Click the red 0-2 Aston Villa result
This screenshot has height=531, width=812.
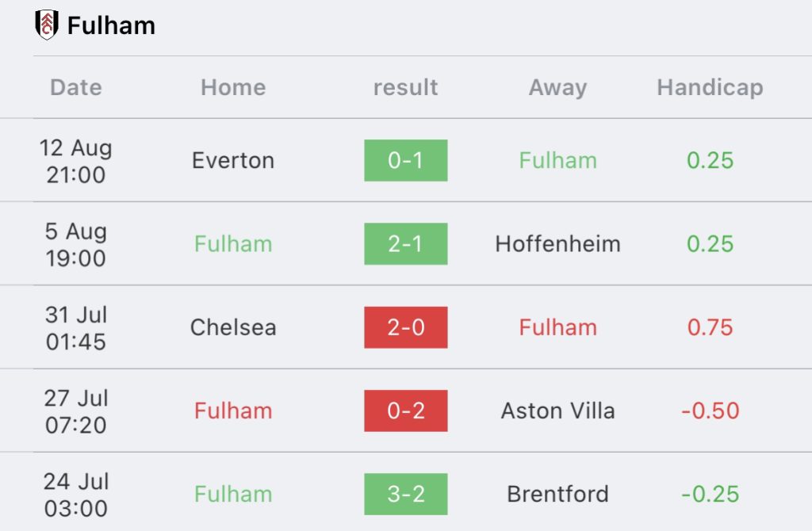click(405, 411)
